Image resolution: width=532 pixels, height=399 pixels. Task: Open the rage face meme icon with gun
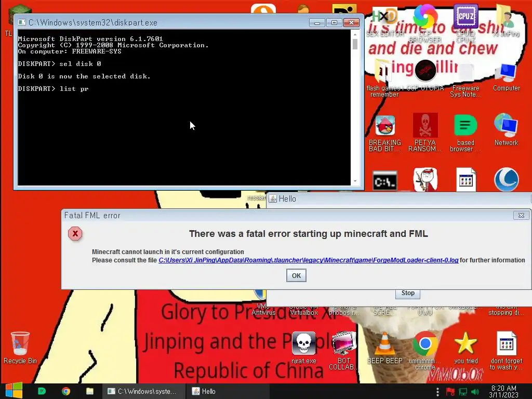(425, 179)
